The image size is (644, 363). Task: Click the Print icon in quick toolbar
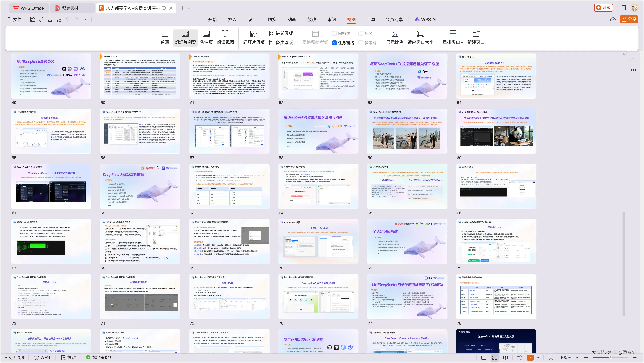click(50, 20)
